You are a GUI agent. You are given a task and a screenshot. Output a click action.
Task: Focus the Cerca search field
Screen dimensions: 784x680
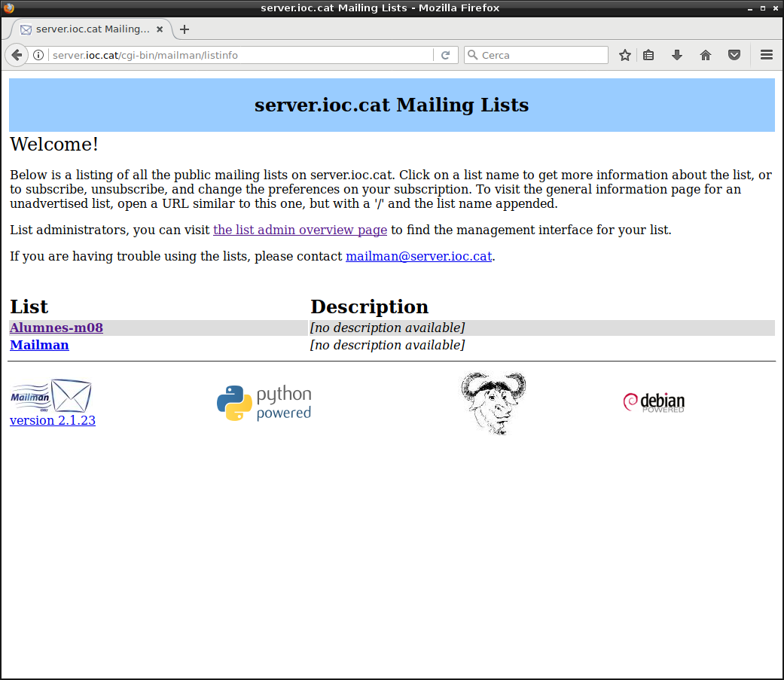pyautogui.click(x=542, y=55)
